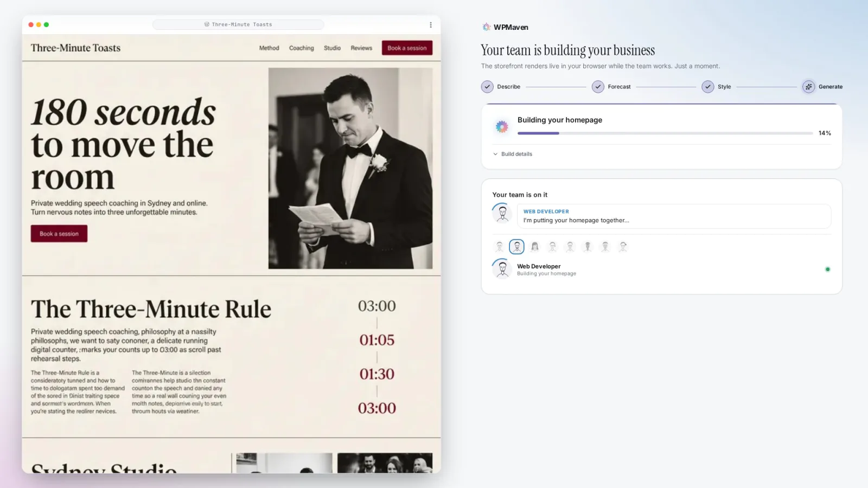Click the 14% progress value
Image resolution: width=868 pixels, height=488 pixels.
tap(825, 133)
